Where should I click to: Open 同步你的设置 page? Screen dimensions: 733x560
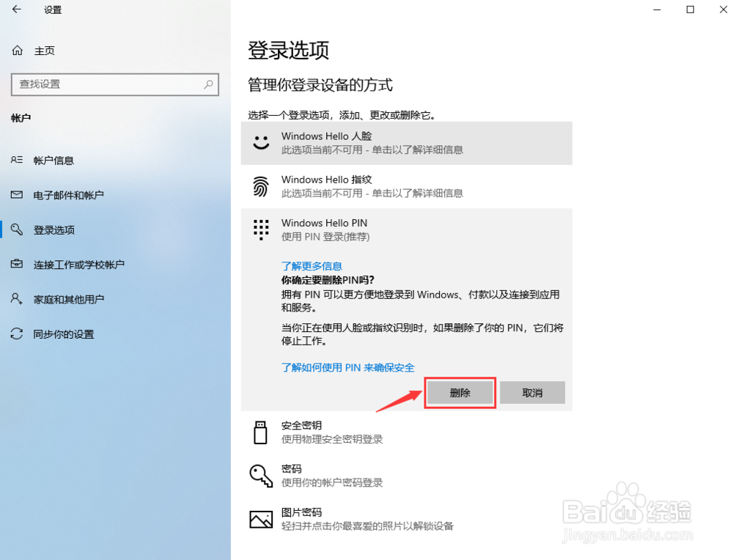coord(64,334)
